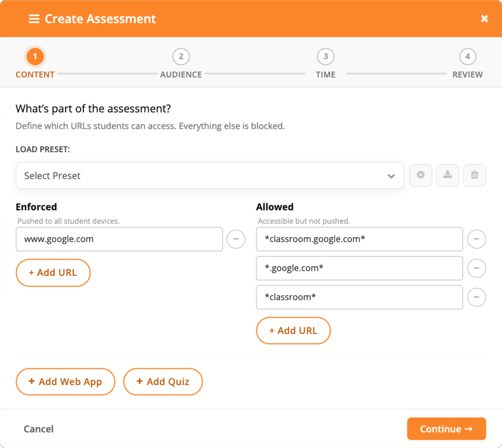Screen dimensions: 502x448
Task: Open the Select Preset dropdown
Action: pyautogui.click(x=210, y=176)
